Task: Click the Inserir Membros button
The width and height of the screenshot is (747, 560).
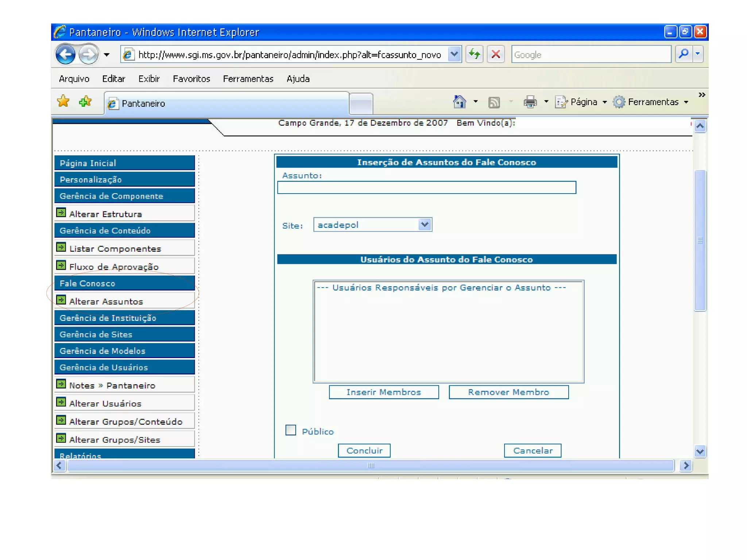Action: [384, 392]
